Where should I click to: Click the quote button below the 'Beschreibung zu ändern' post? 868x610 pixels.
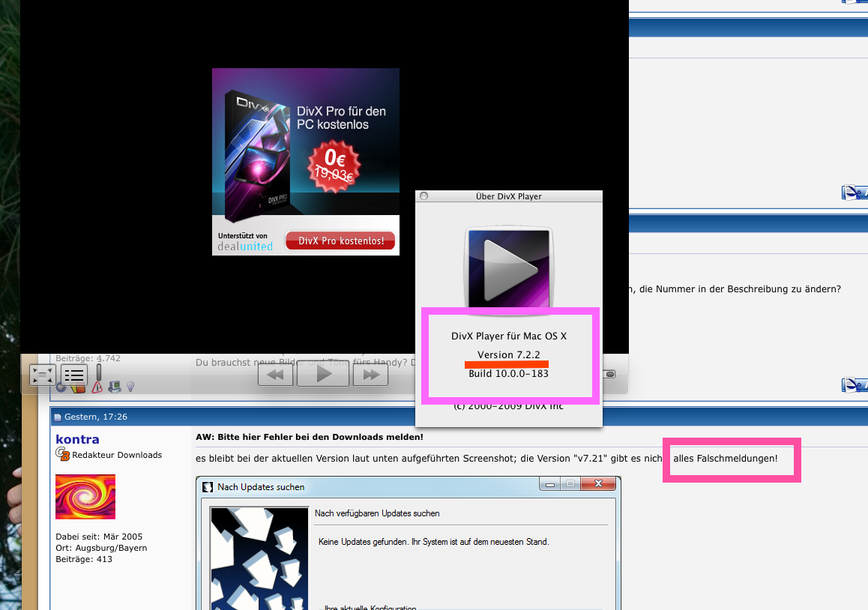(x=855, y=384)
